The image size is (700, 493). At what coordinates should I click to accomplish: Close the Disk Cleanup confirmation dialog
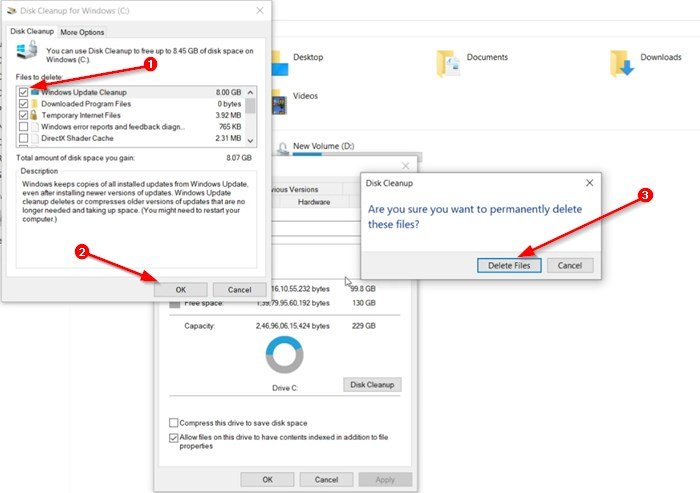[590, 183]
